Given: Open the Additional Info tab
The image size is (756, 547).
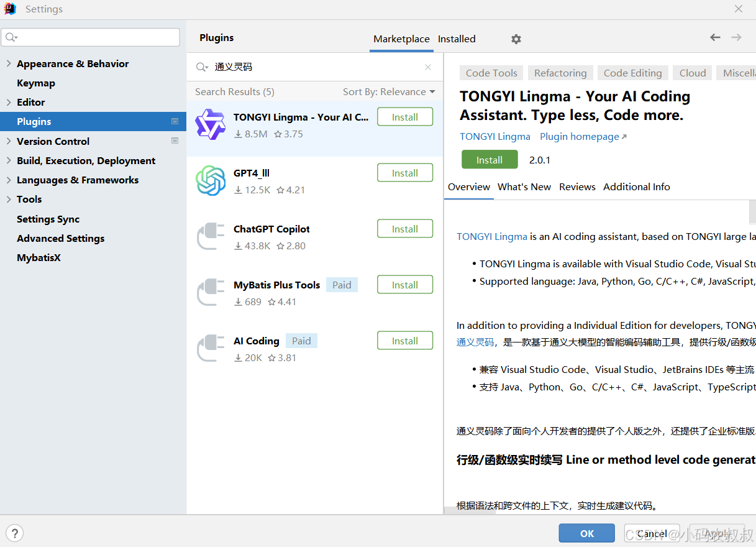Looking at the screenshot, I should (637, 186).
